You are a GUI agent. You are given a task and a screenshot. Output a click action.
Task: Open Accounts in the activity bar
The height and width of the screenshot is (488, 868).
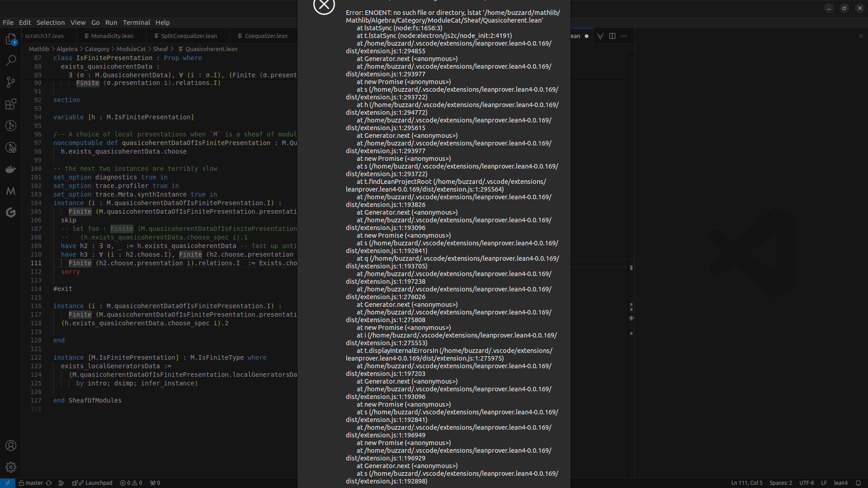point(11,446)
